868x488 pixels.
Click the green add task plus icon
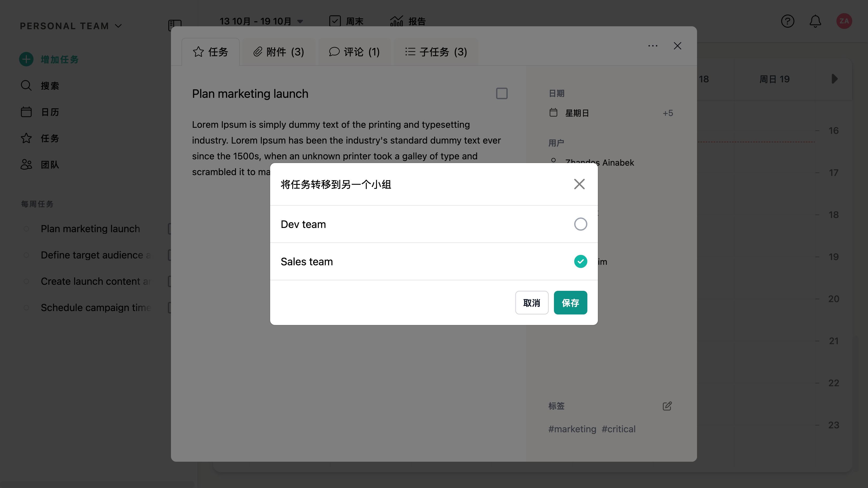pos(26,59)
